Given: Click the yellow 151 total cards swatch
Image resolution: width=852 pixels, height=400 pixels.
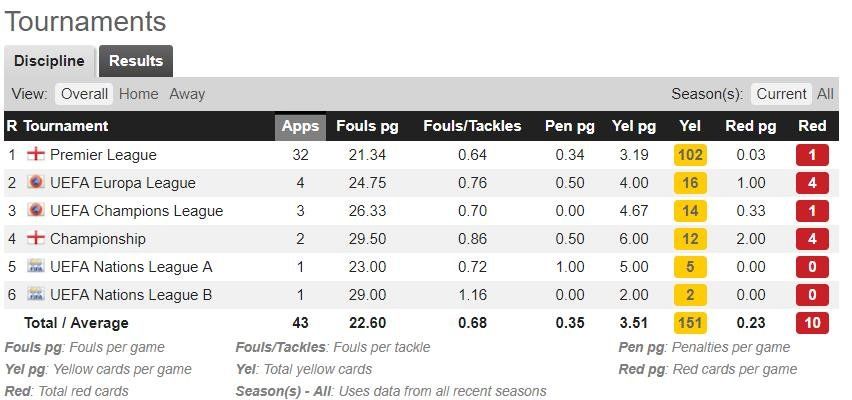Looking at the screenshot, I should 690,323.
